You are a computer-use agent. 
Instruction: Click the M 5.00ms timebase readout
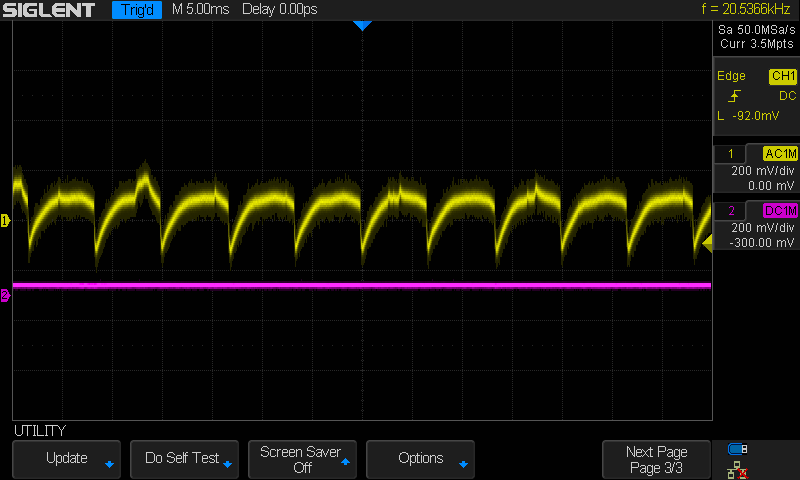click(200, 10)
